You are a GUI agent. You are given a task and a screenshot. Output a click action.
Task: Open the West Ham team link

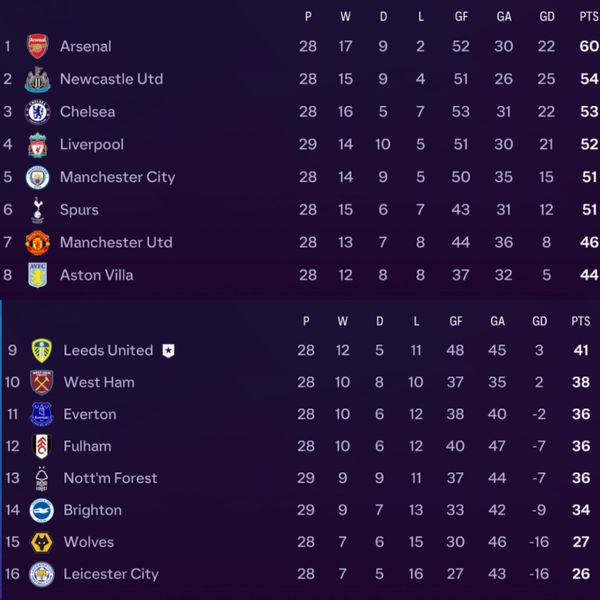tap(99, 382)
